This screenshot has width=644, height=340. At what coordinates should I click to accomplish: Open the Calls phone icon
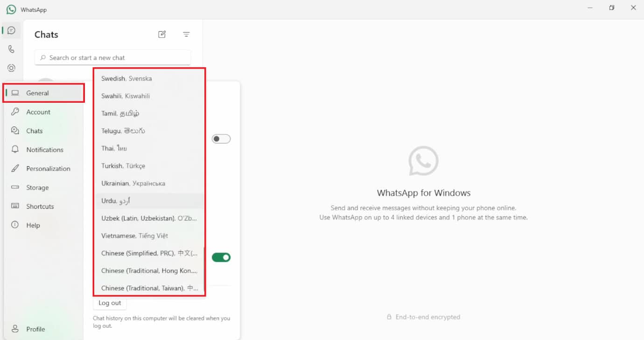coord(12,49)
